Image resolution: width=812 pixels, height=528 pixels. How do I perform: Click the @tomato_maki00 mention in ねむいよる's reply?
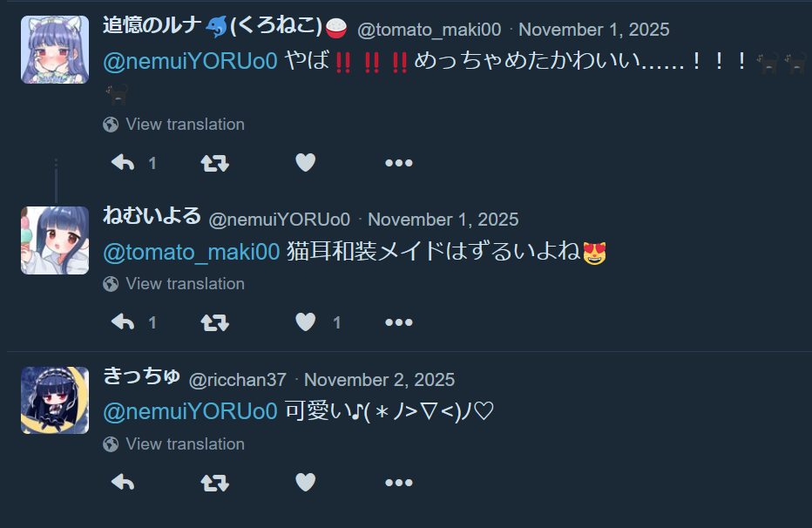[x=192, y=252]
